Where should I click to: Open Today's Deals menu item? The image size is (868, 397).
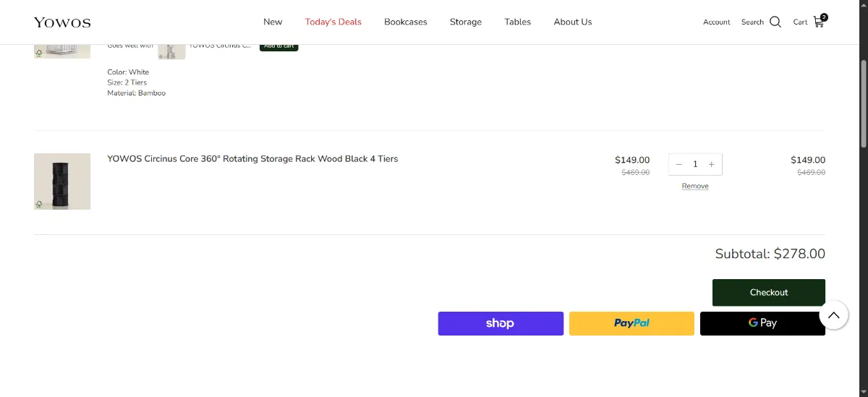click(x=333, y=22)
